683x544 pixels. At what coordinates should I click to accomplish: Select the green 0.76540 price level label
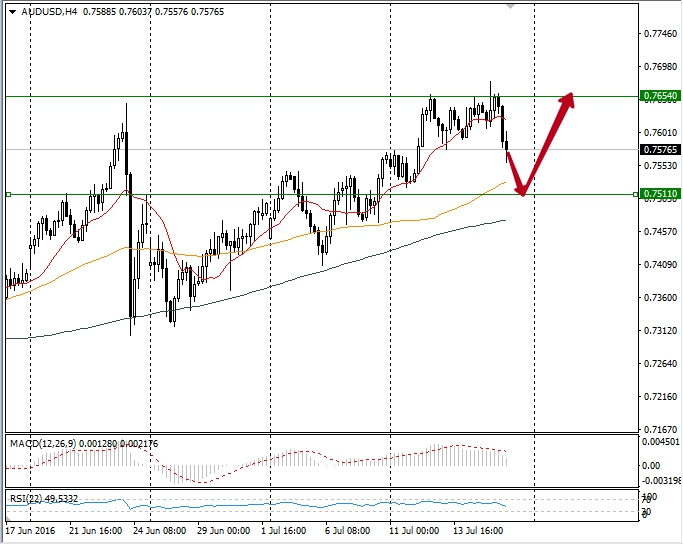click(x=660, y=96)
